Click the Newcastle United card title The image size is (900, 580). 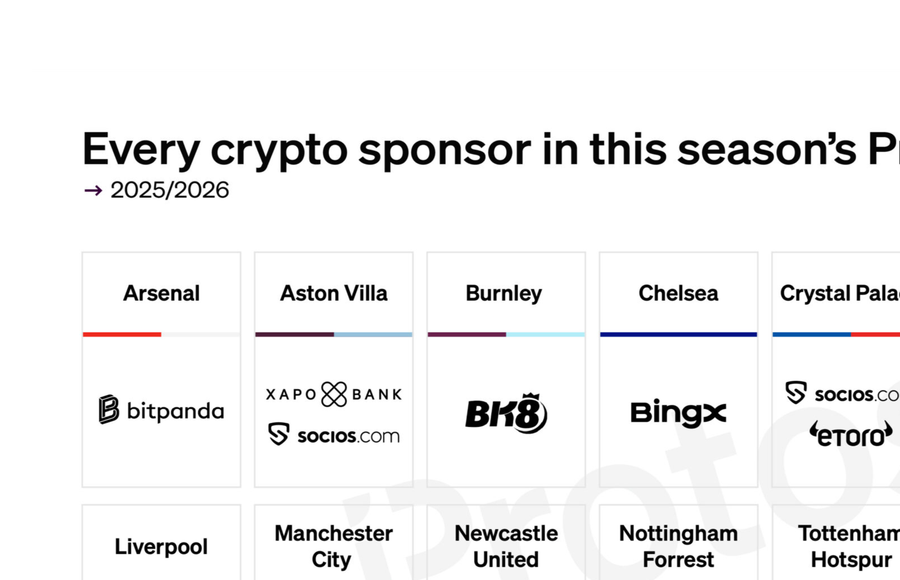[x=506, y=546]
